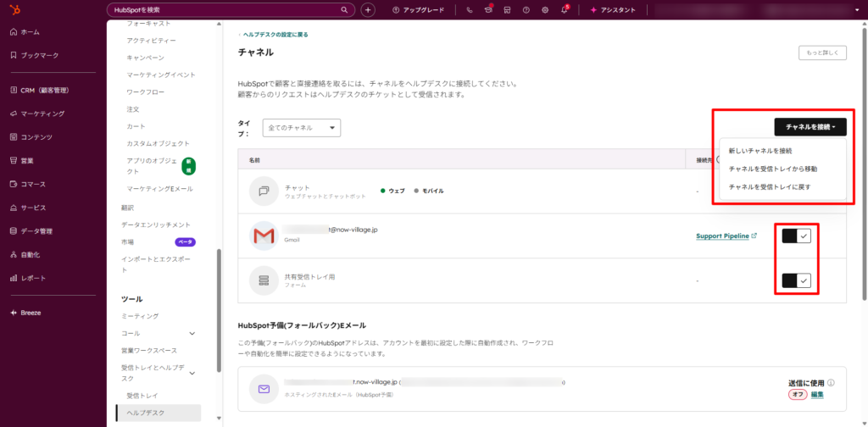
Task: Open the marketplace store icon
Action: (507, 10)
